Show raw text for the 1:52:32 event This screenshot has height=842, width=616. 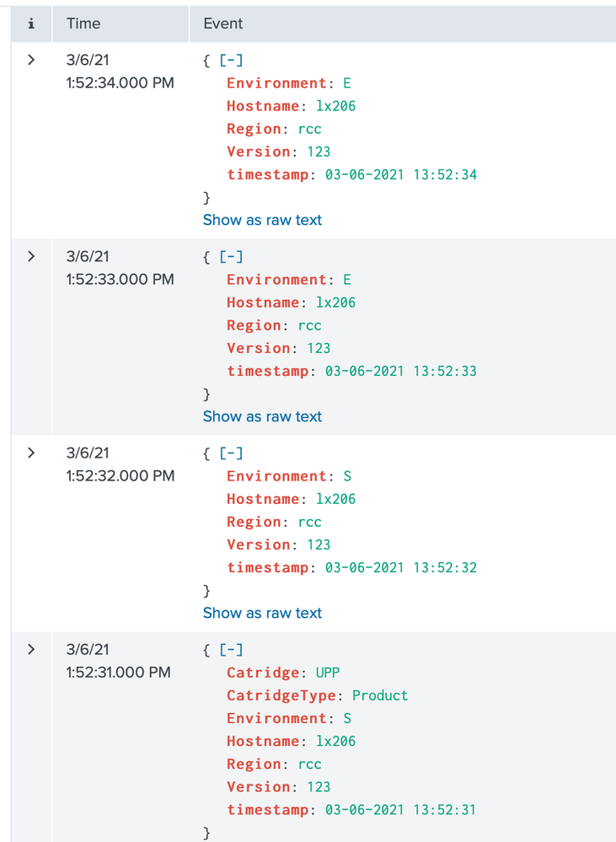tap(262, 613)
